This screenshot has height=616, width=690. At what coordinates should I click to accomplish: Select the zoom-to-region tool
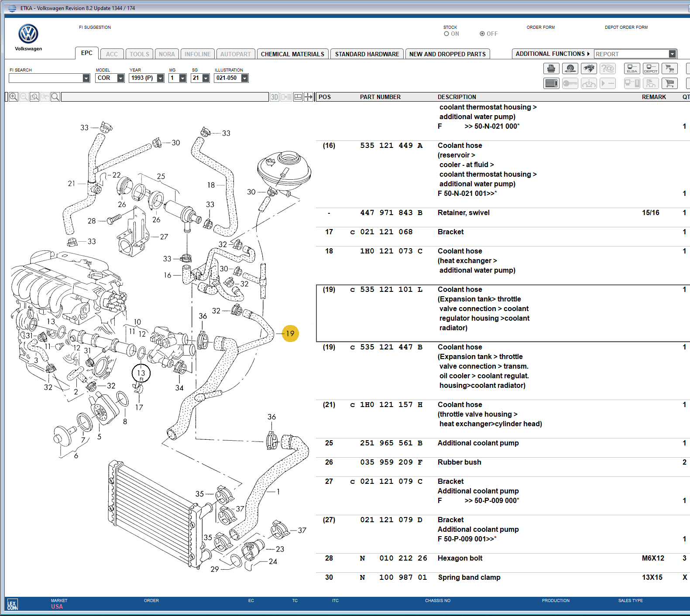[34, 97]
